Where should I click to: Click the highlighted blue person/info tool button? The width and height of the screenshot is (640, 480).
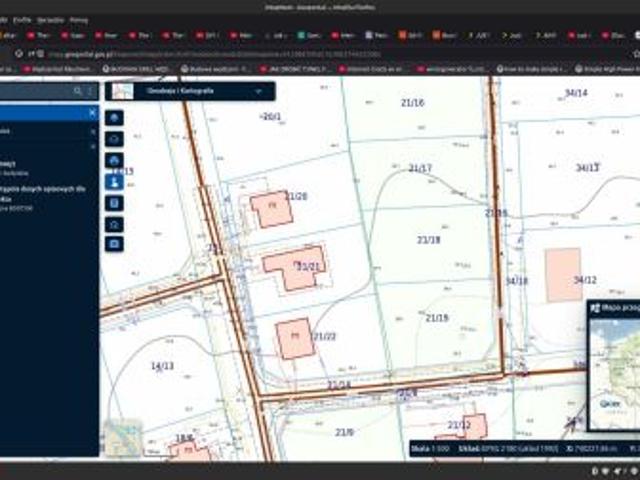coord(114,182)
